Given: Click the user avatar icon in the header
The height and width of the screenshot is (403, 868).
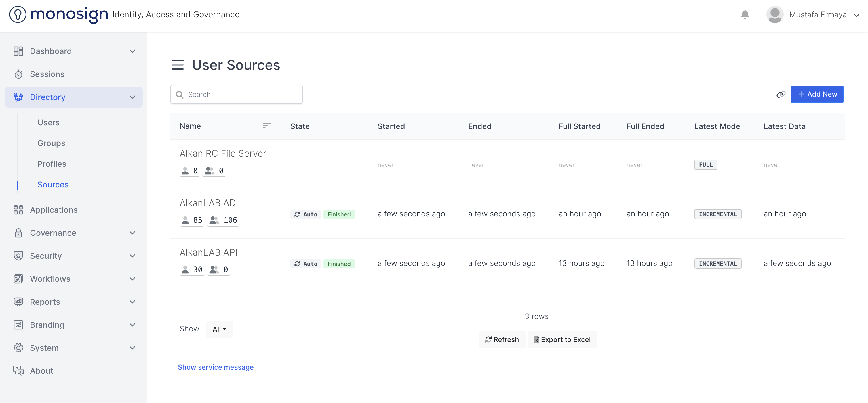Looking at the screenshot, I should pyautogui.click(x=774, y=14).
